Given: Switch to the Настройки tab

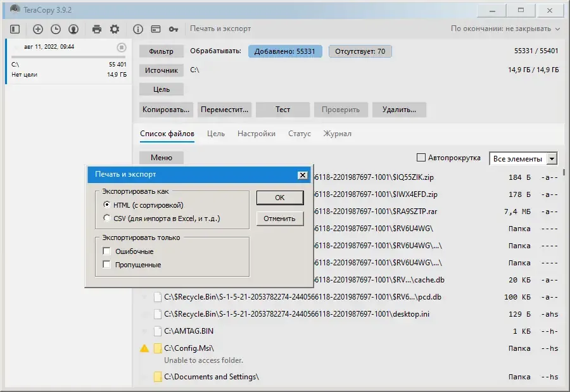Looking at the screenshot, I should (x=256, y=134).
